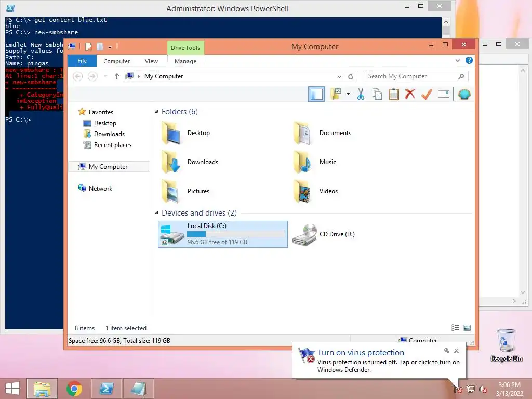The image size is (532, 399).
Task: Toggle the navigation pane toolbar button
Action: click(316, 94)
